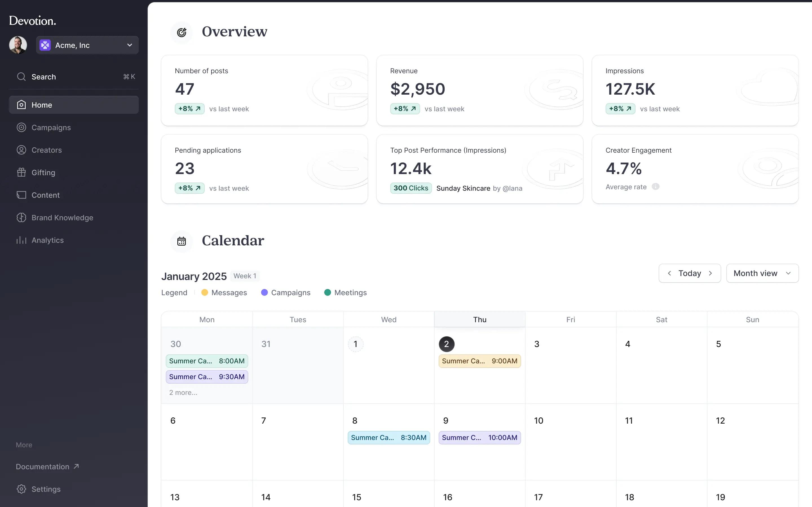Screen dimensions: 812x507
Task: Go to next period with right chevron
Action: 710,273
